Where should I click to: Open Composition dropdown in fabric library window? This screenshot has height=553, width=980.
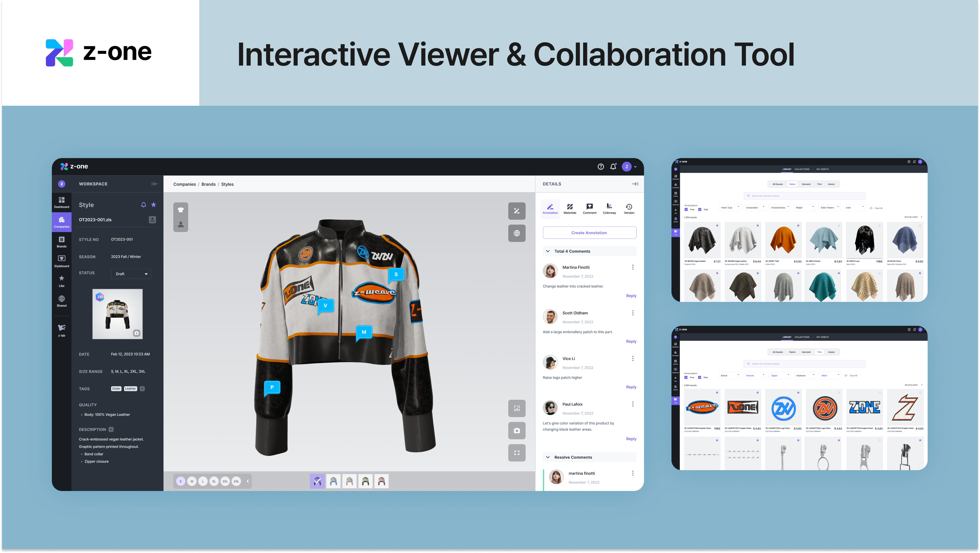click(x=754, y=208)
